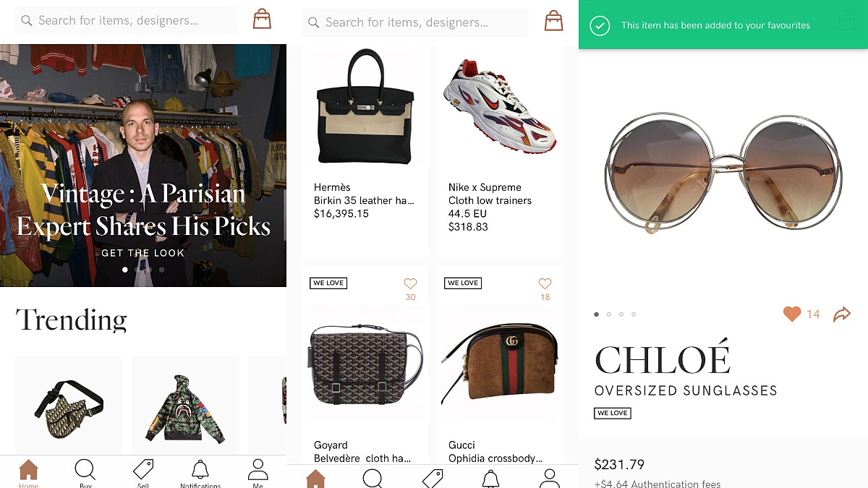Viewport: 868px width, 488px height.
Task: Tap the Home tab icon in left panel
Action: tap(28, 471)
